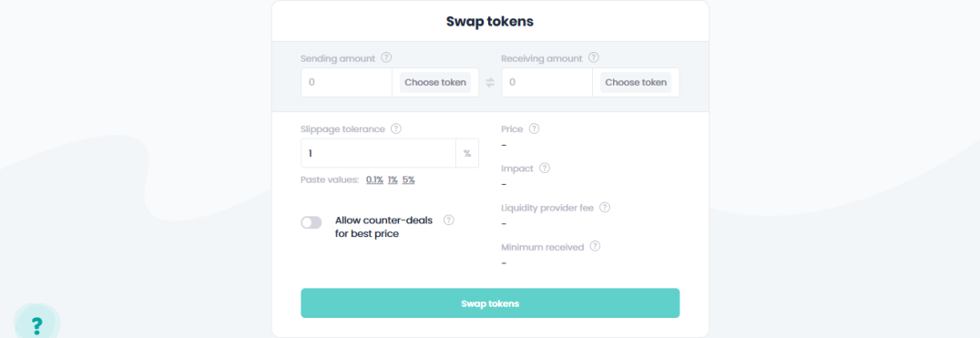Paste the 5% slippage value
The width and height of the screenshot is (980, 338).
click(x=409, y=180)
